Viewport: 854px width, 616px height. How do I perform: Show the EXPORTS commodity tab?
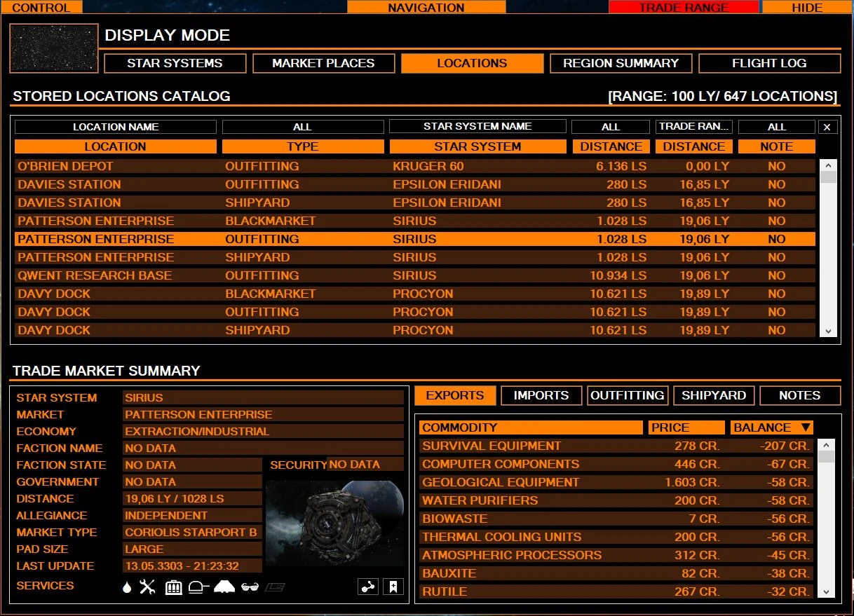coord(455,395)
